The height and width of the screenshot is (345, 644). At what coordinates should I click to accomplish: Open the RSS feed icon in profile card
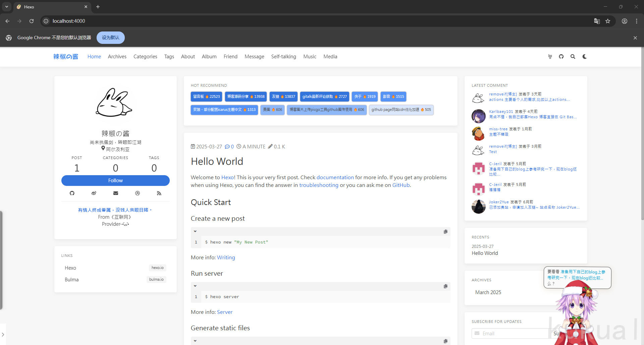(x=159, y=193)
